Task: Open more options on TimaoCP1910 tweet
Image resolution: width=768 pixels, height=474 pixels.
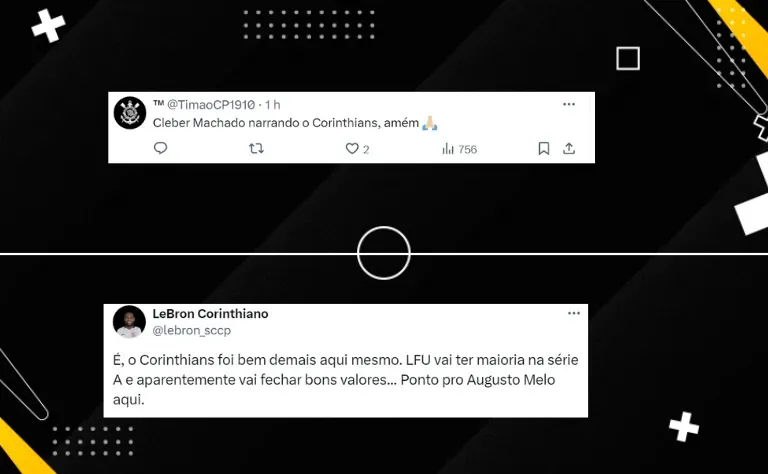Action: coord(569,104)
